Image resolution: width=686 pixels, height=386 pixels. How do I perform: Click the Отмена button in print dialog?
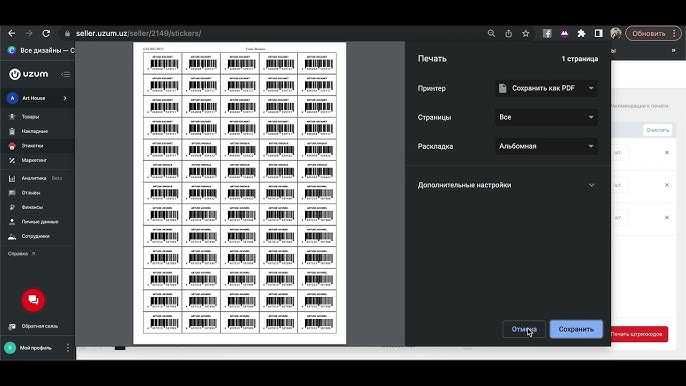click(524, 329)
